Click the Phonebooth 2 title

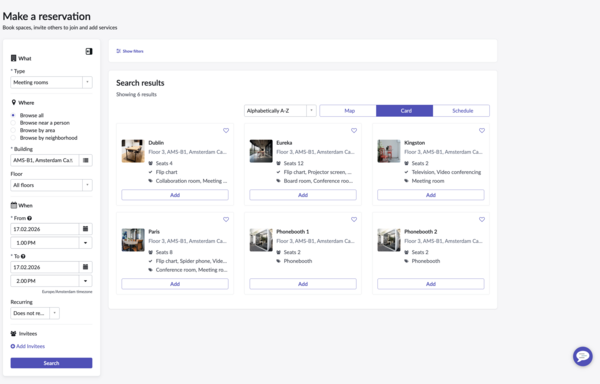[x=421, y=231]
